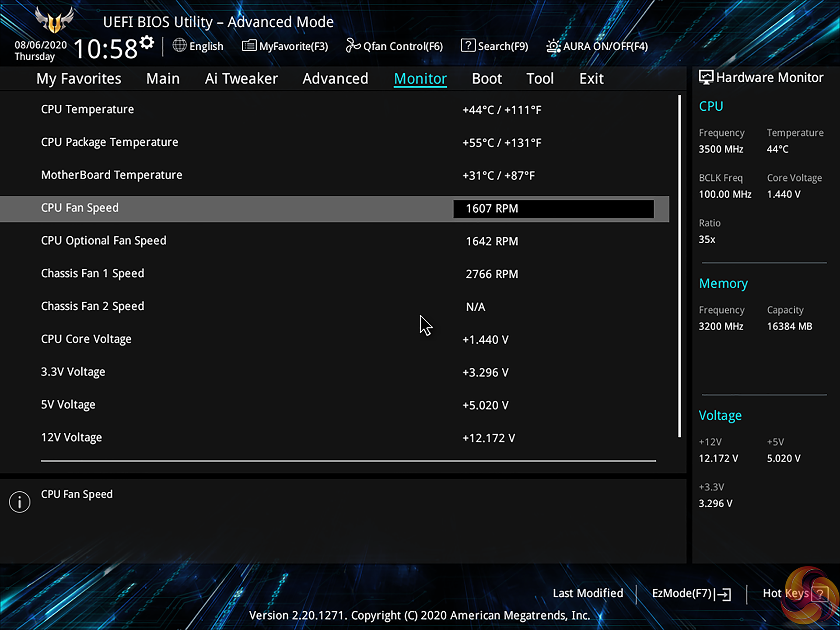Click the Last Modified button
840x630 pixels.
click(x=588, y=593)
